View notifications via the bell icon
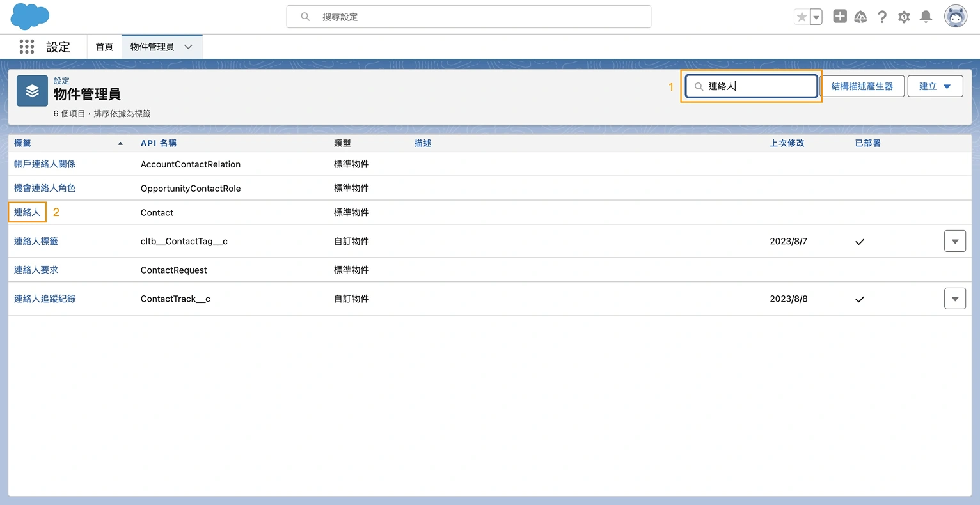 pos(926,17)
